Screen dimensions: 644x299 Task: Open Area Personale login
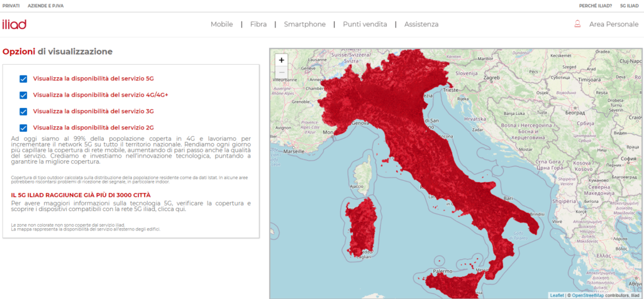(614, 24)
